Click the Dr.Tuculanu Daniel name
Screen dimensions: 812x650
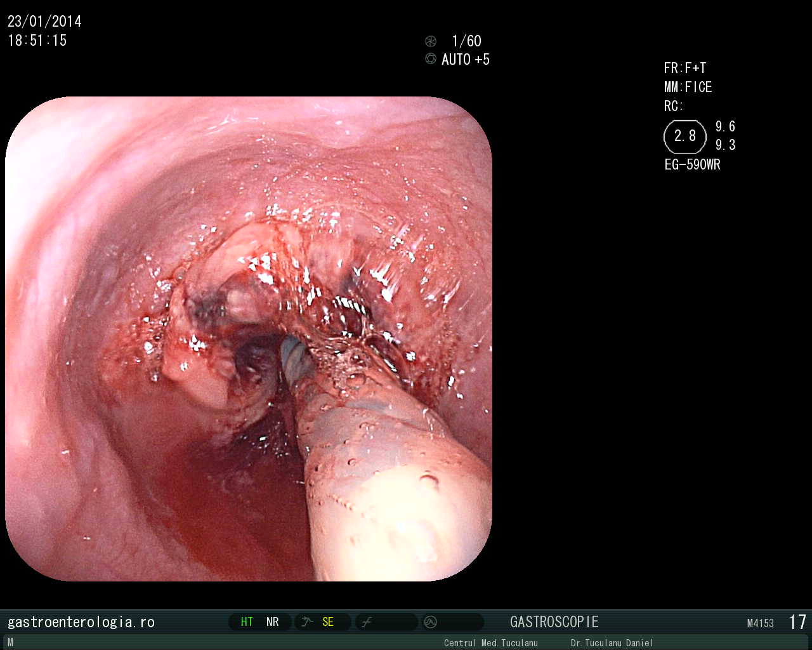tap(612, 643)
